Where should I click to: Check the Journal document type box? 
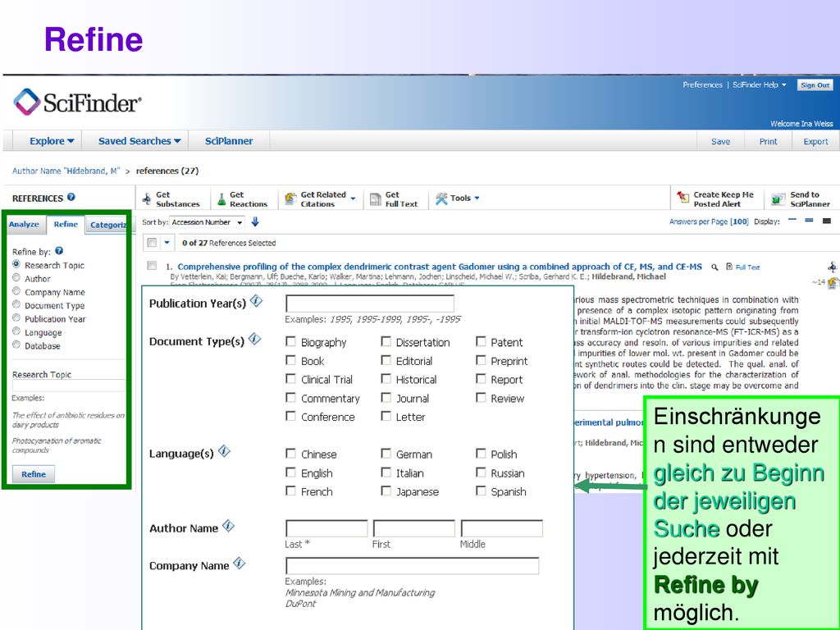386,398
